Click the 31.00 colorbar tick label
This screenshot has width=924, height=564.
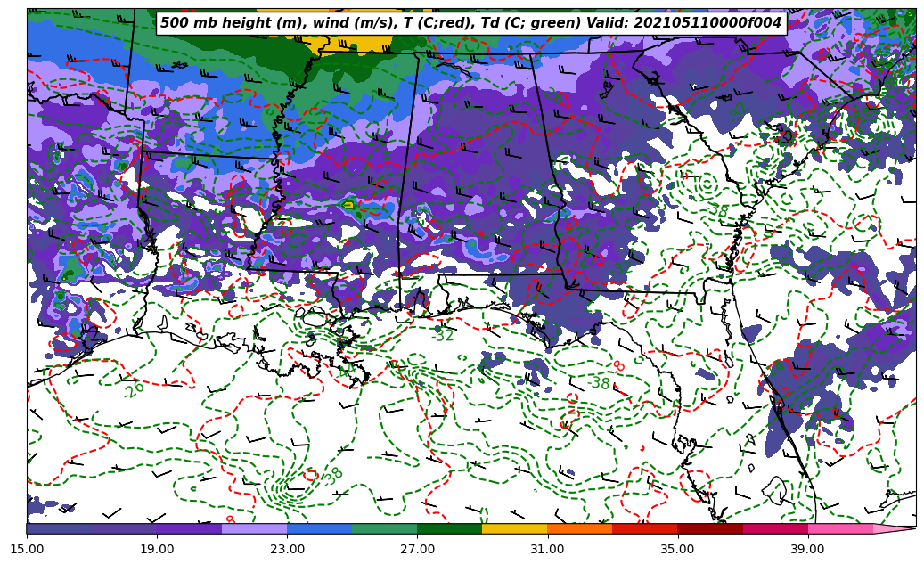click(x=547, y=549)
